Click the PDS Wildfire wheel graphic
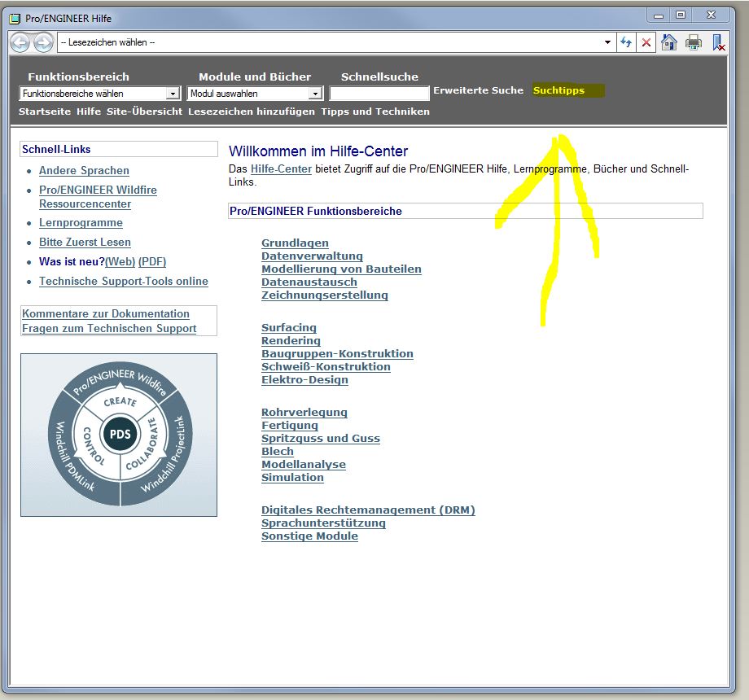This screenshot has height=700, width=749. [x=119, y=435]
